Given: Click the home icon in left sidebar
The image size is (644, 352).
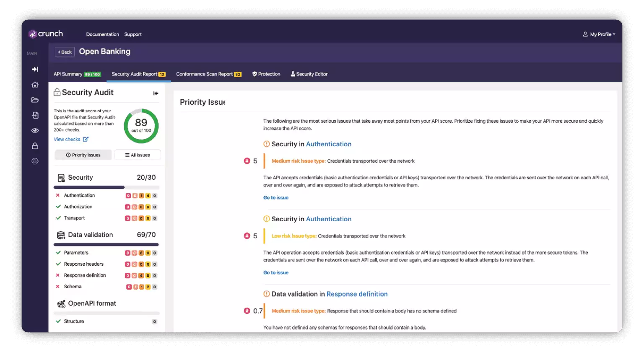Looking at the screenshot, I should tap(35, 85).
